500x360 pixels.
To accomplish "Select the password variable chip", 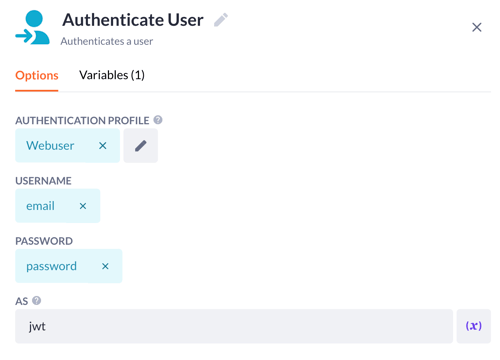I will [51, 266].
